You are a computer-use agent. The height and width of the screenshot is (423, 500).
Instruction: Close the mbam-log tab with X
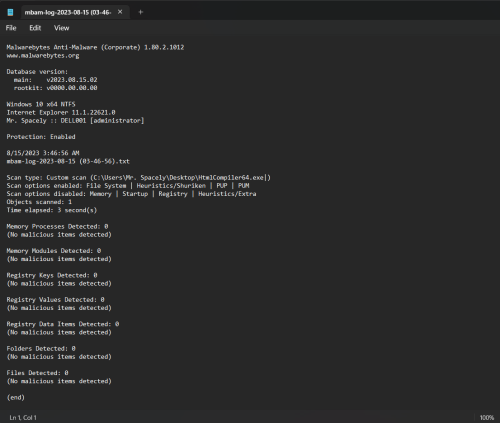pyautogui.click(x=120, y=12)
